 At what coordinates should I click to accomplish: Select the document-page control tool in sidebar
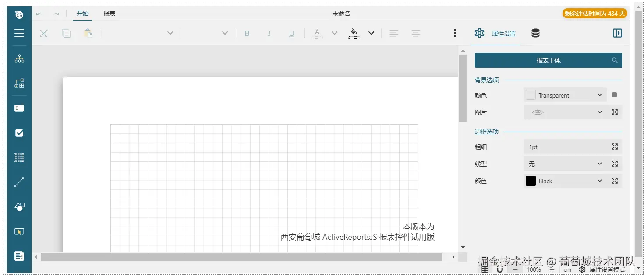pyautogui.click(x=19, y=256)
